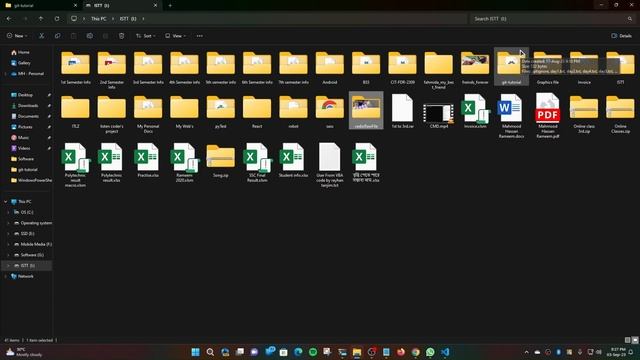Select Mahmood Hassan Rameem.docx Word file

point(511,116)
